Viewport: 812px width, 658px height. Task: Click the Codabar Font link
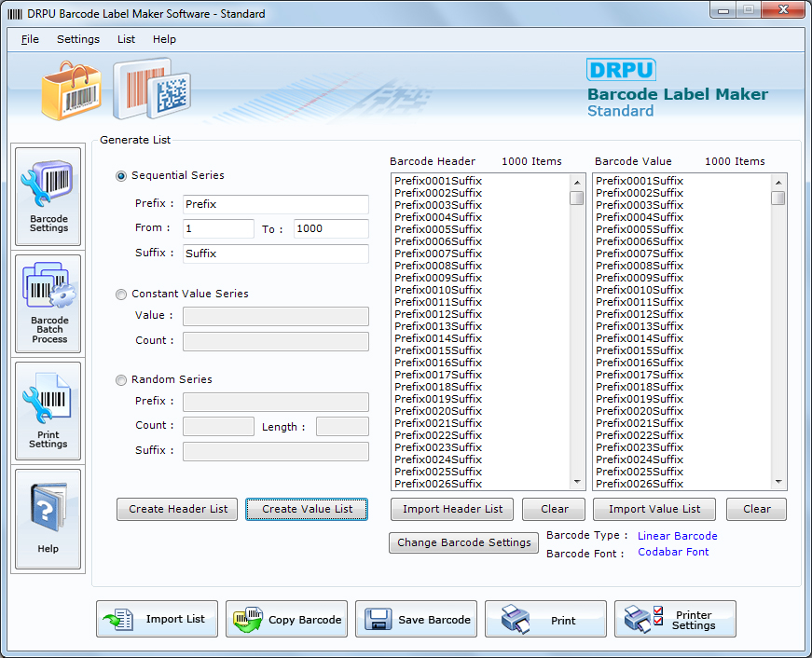coord(673,552)
